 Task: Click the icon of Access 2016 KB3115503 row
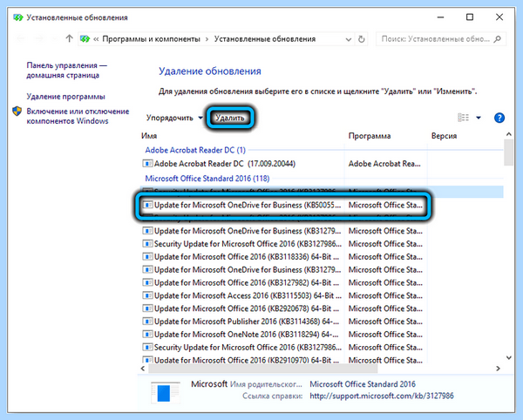[x=147, y=295]
